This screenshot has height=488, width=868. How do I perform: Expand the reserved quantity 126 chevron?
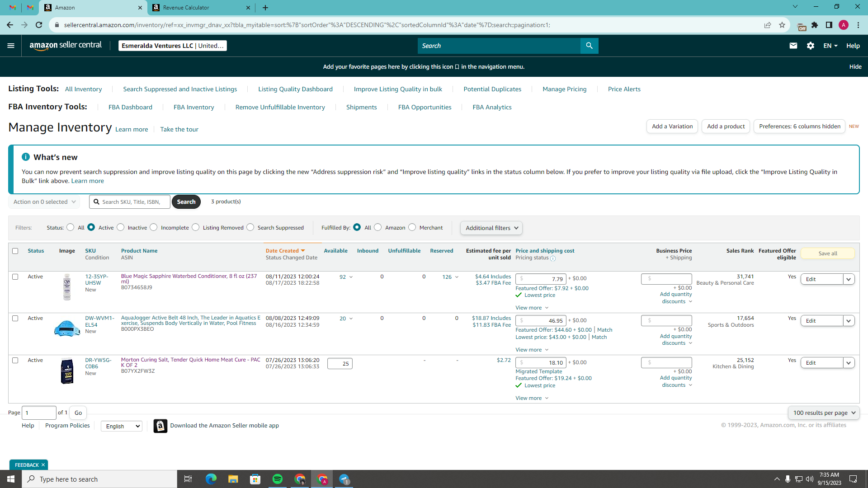[457, 277]
